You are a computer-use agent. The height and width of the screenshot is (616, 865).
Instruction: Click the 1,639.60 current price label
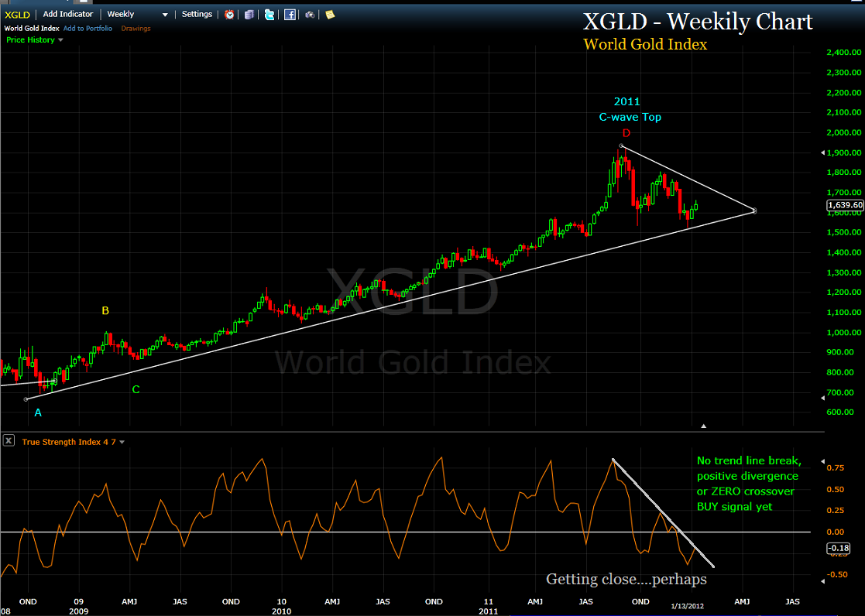844,205
